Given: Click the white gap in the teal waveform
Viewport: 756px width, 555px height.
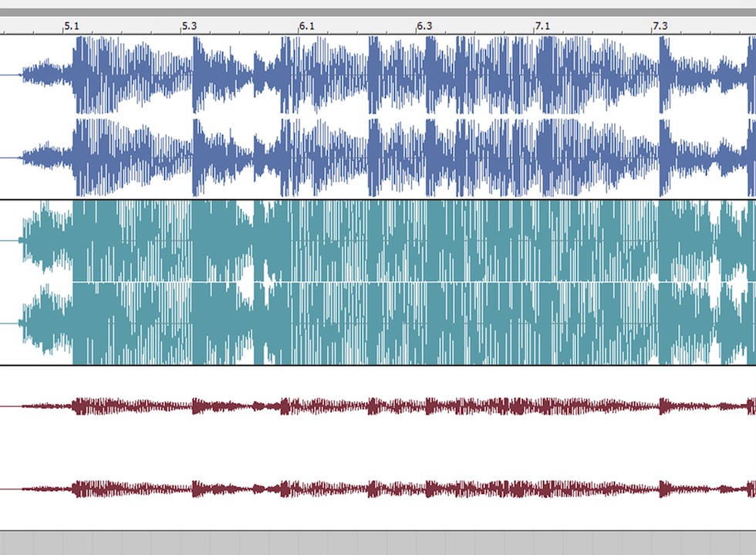Looking at the screenshot, I should tap(246, 282).
